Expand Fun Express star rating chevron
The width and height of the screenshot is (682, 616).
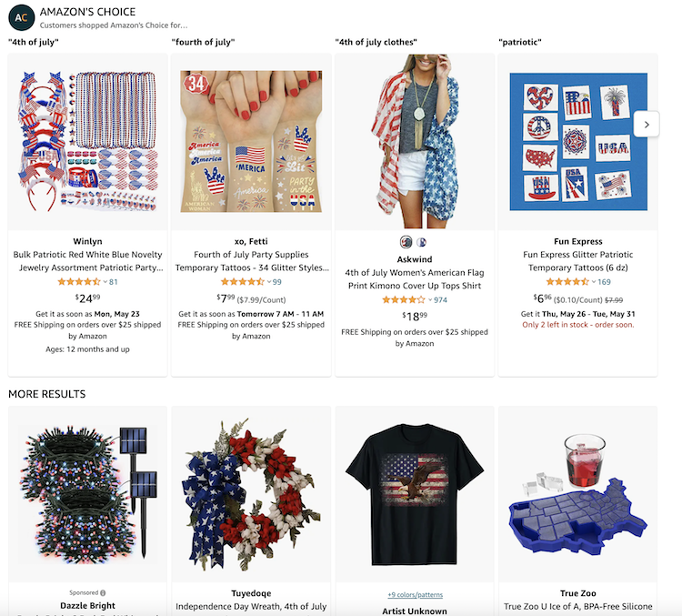[x=594, y=282]
